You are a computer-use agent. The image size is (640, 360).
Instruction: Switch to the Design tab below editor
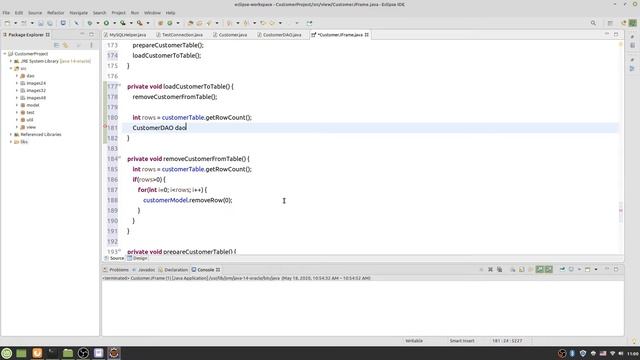pos(137,258)
